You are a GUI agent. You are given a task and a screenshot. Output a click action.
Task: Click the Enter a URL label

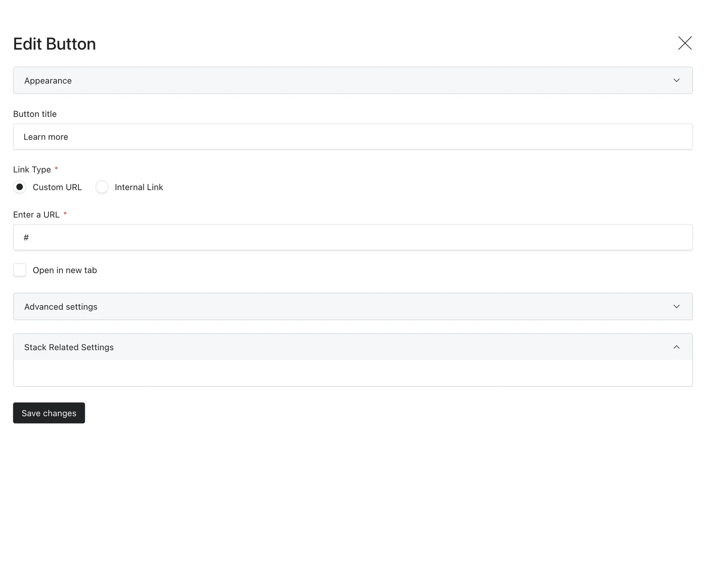(36, 215)
